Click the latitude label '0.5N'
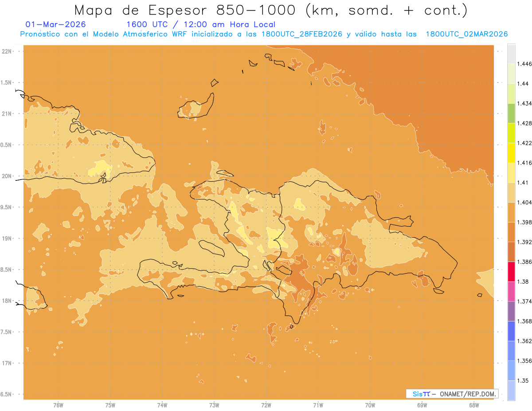 tap(6, 145)
